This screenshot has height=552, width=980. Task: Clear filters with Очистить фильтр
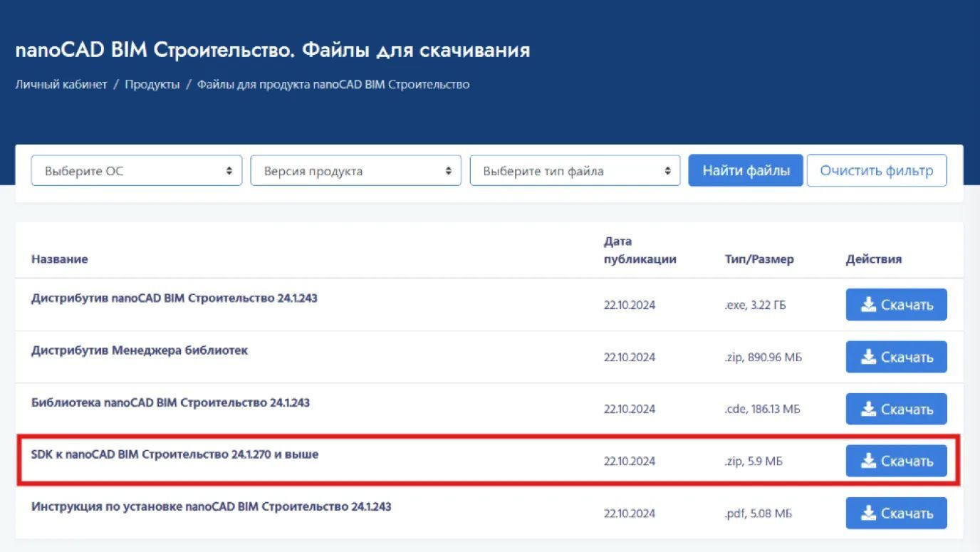pos(877,171)
